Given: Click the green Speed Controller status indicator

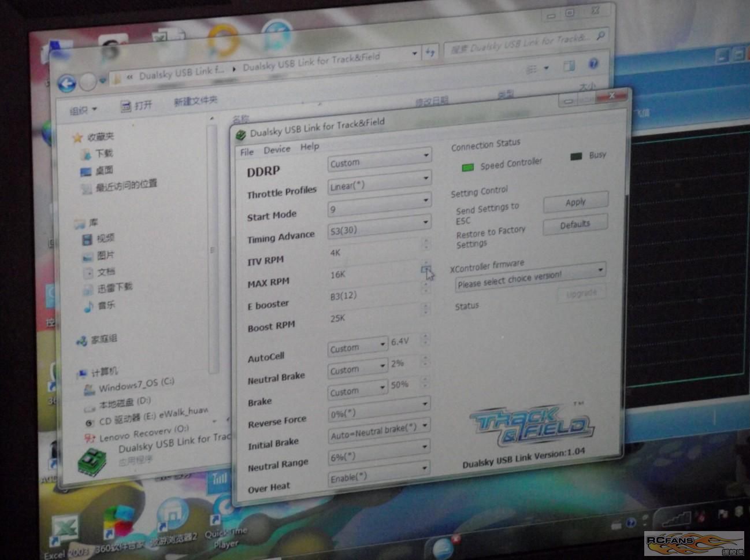Looking at the screenshot, I should pyautogui.click(x=467, y=167).
